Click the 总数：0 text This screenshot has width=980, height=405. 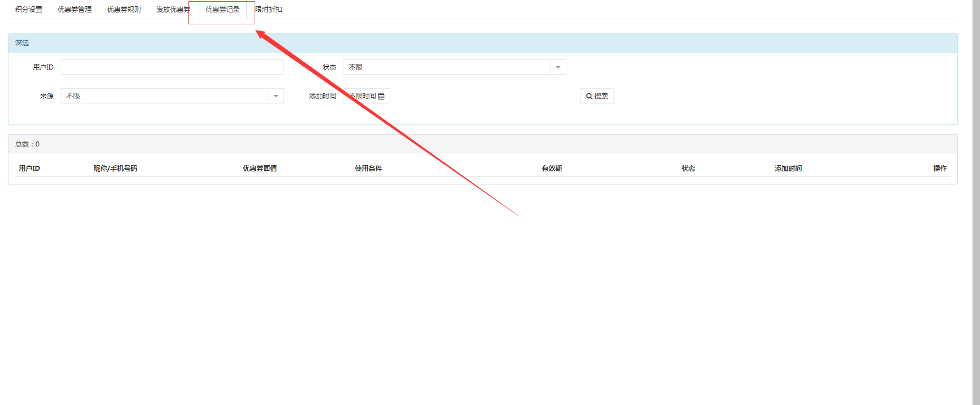(27, 144)
